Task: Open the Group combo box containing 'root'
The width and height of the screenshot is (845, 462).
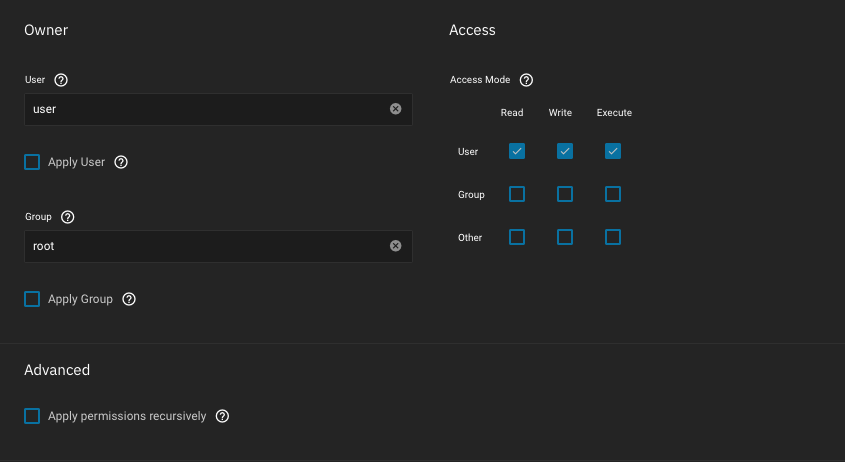Action: 205,246
